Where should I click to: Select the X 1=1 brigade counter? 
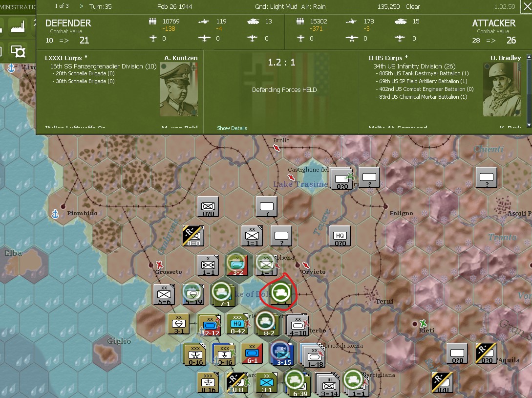click(208, 265)
